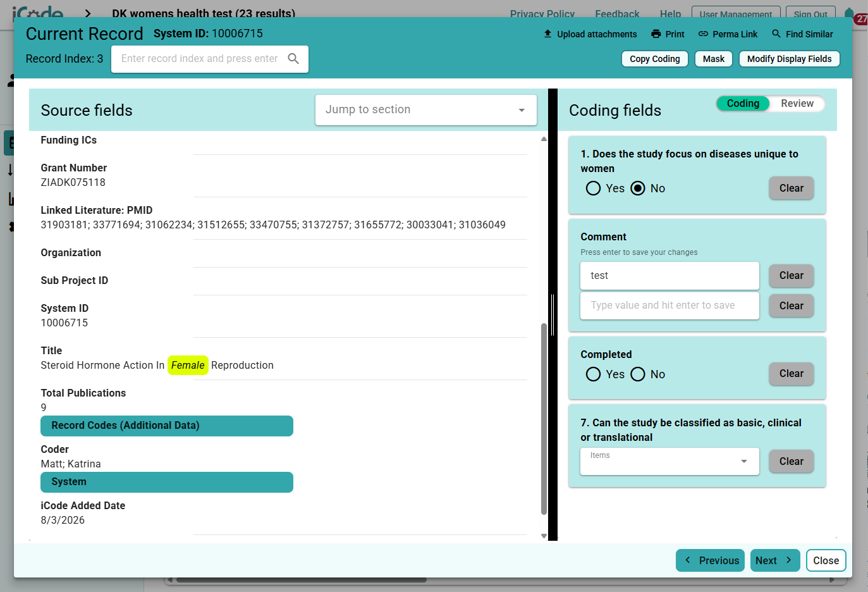Click the panel splitter handle

[x=553, y=314]
